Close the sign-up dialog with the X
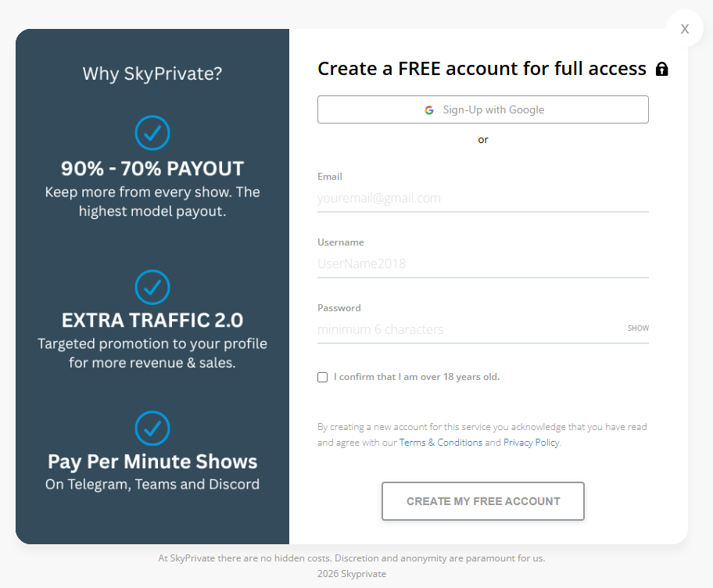The image size is (713, 588). tap(685, 29)
